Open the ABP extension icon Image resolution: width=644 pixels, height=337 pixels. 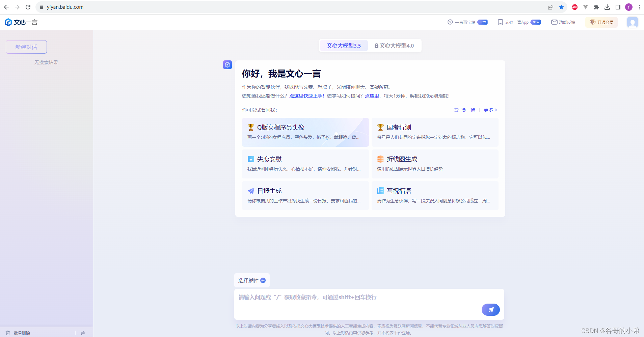pyautogui.click(x=575, y=7)
